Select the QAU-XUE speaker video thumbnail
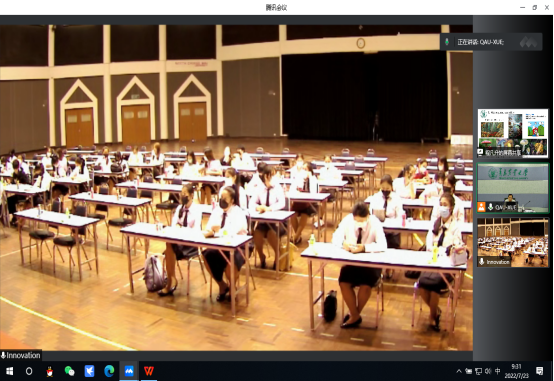Image resolution: width=554 pixels, height=381 pixels. (513, 188)
